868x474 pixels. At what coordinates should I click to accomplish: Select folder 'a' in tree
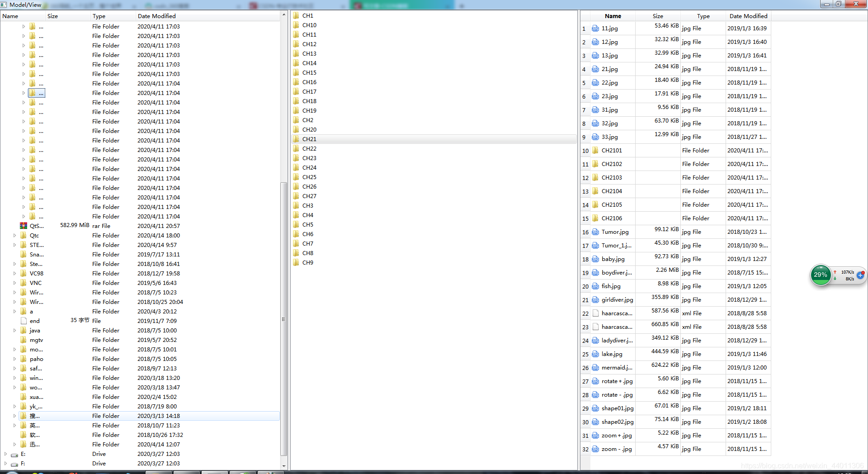pyautogui.click(x=31, y=311)
